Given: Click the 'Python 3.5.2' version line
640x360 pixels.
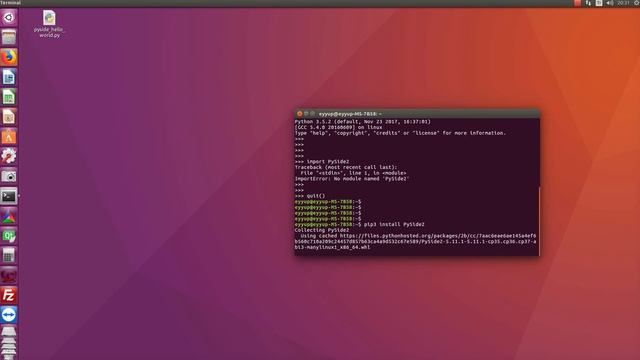Looking at the screenshot, I should coord(362,122).
